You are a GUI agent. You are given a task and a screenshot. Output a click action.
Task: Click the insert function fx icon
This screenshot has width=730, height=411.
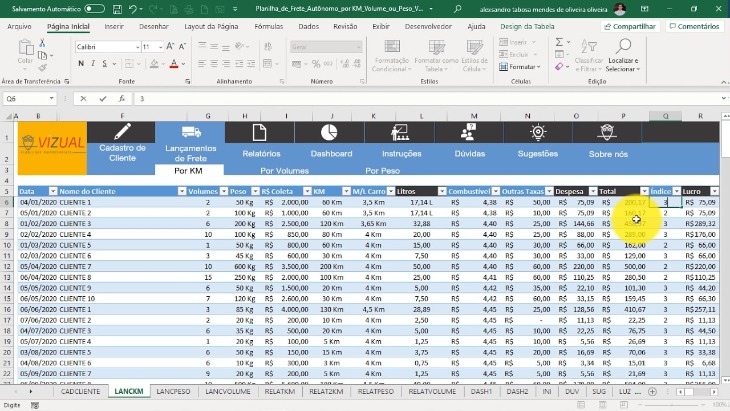point(122,99)
